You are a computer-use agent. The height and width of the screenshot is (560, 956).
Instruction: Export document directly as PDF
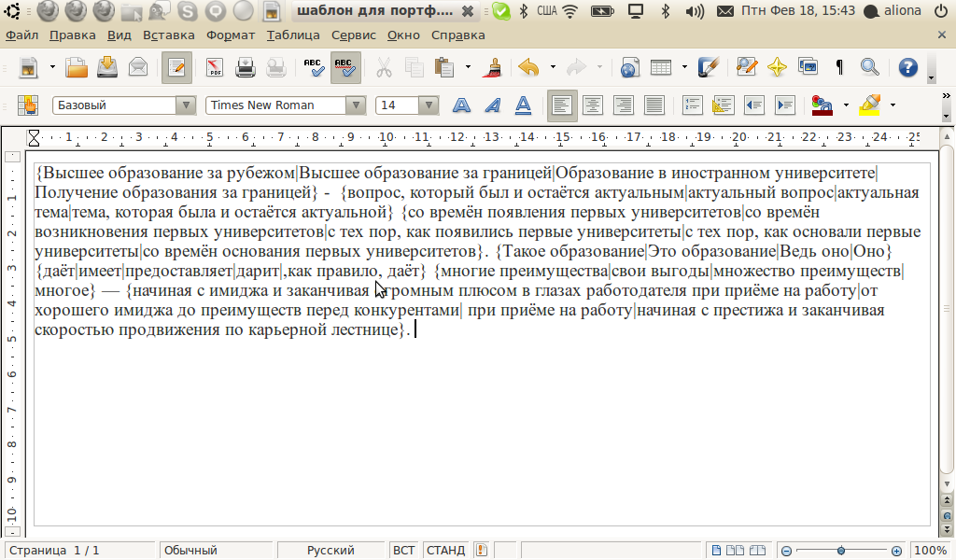pos(215,67)
